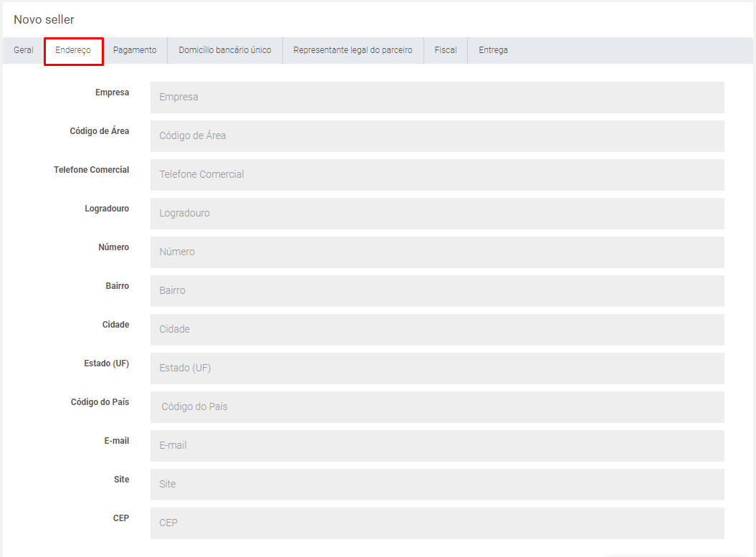
Task: Select the Pagamento tab
Action: click(135, 50)
